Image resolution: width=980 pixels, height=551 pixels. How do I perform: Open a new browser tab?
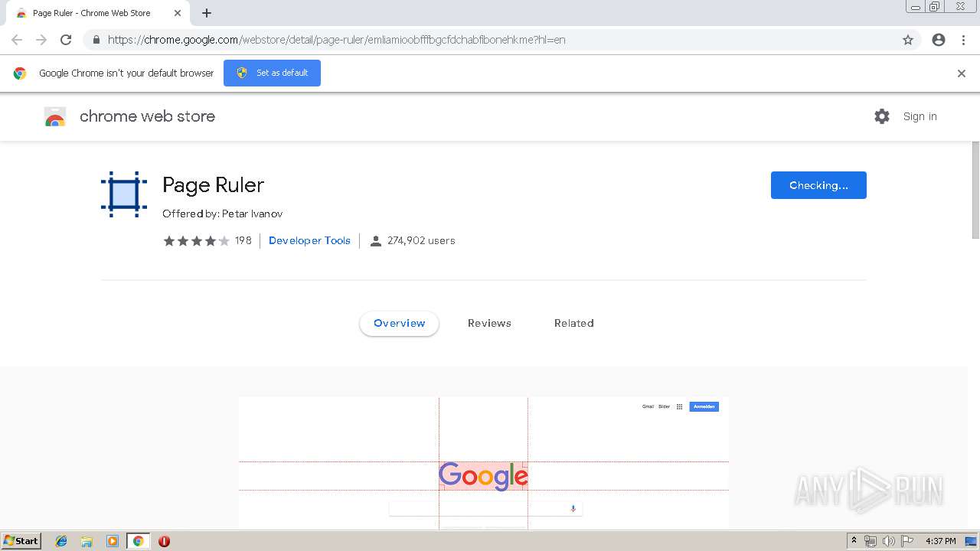pos(207,13)
